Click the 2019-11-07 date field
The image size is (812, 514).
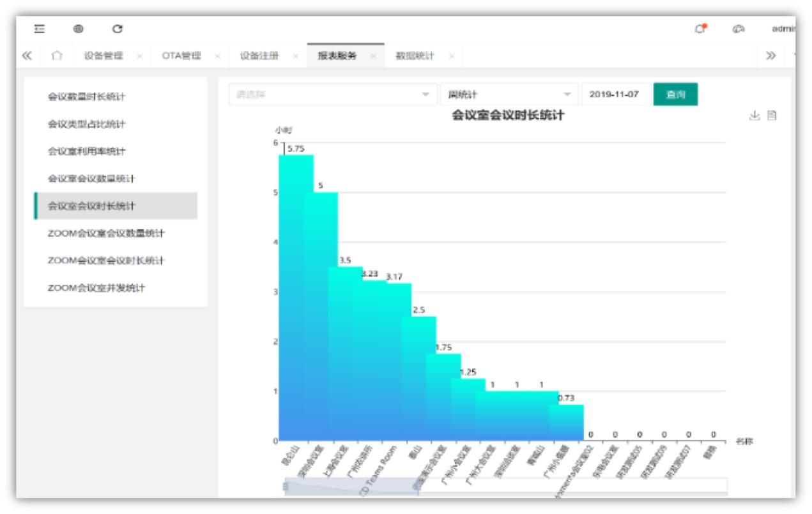pos(614,94)
